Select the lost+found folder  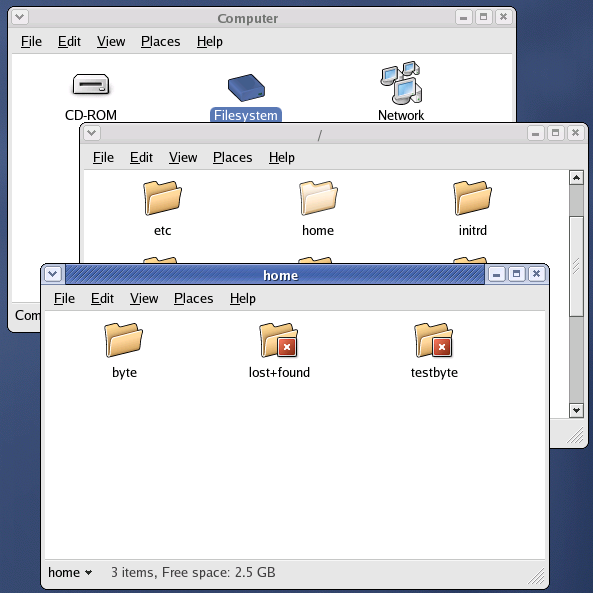pos(279,340)
